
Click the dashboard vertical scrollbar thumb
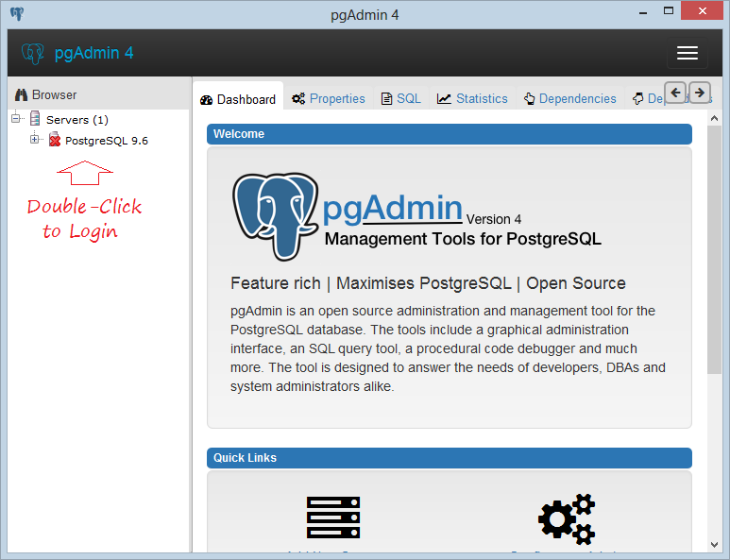point(714,249)
